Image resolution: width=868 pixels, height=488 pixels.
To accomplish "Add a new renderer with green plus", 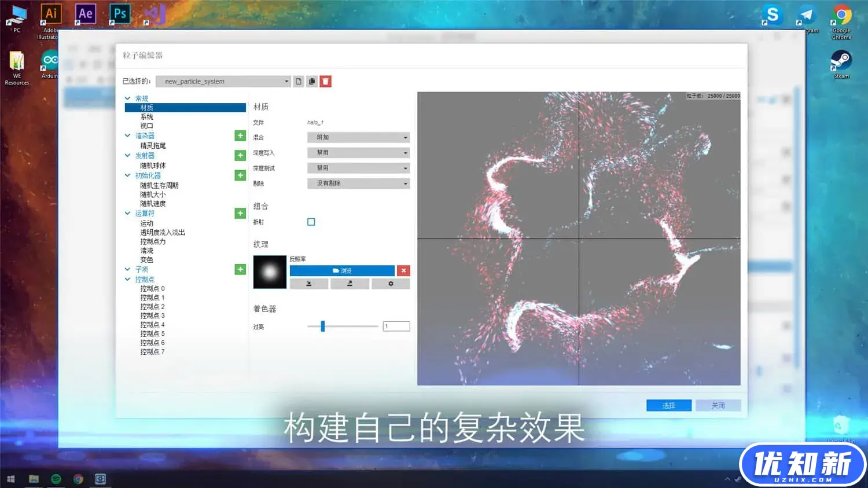I will pos(240,135).
